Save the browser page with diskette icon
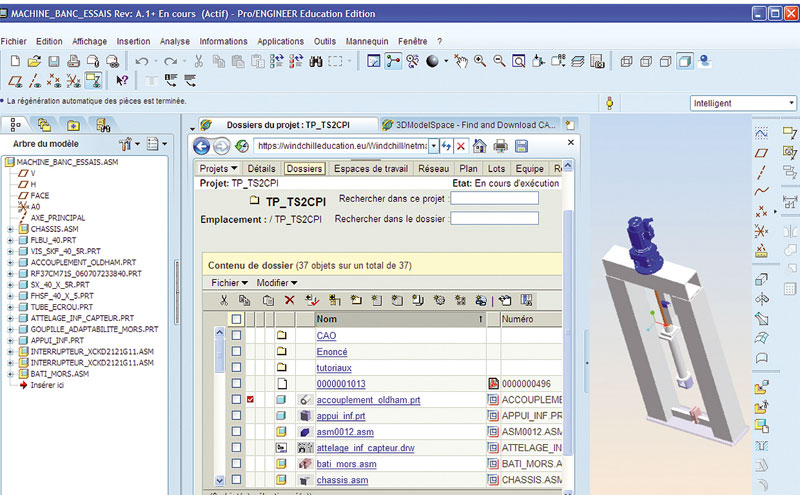This screenshot has width=800, height=495. 521,146
